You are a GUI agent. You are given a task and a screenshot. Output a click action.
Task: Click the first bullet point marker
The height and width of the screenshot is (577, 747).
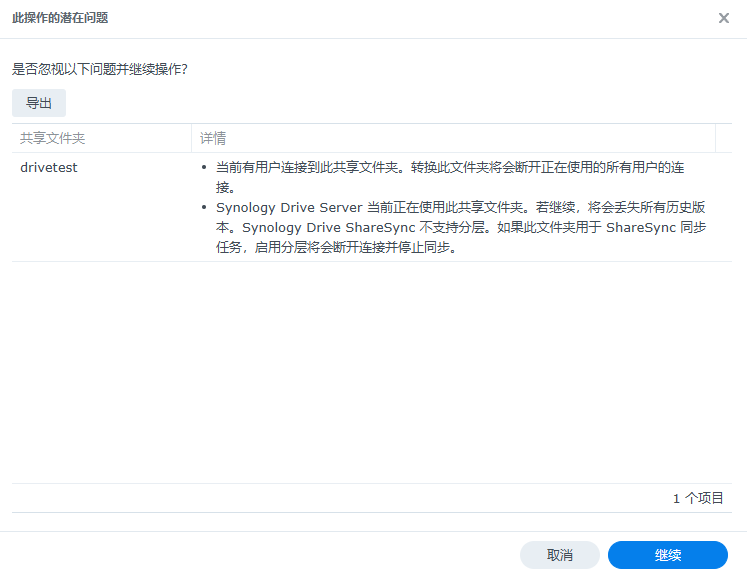[x=204, y=169]
